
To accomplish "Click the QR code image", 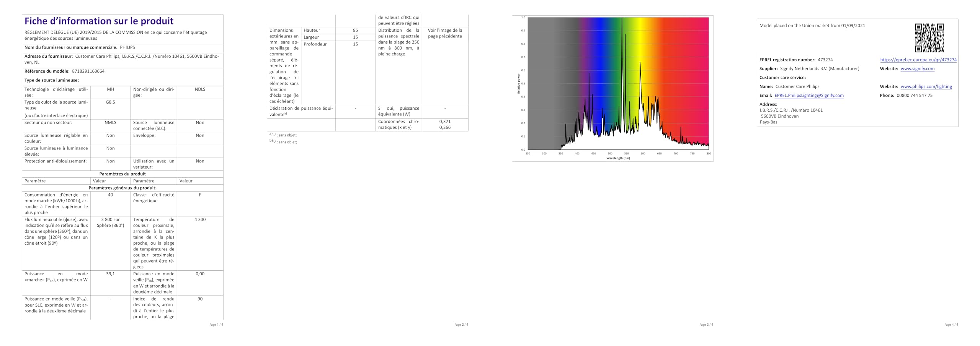I will click(x=929, y=38).
